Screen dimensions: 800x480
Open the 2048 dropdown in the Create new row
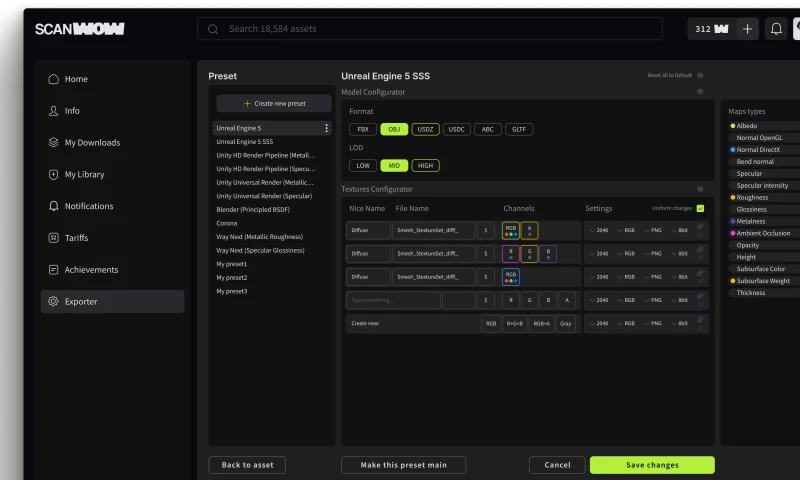(x=599, y=323)
